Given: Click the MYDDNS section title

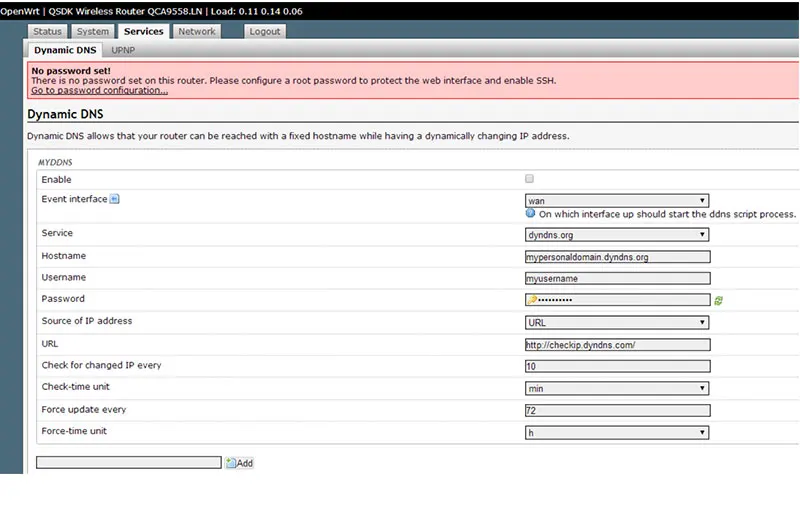Looking at the screenshot, I should [55, 162].
